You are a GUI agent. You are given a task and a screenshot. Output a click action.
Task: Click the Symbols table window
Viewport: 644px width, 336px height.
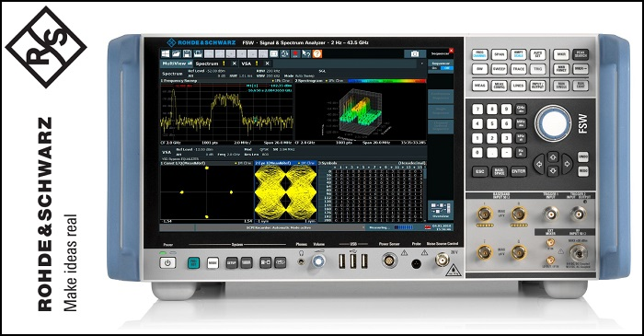coord(373,192)
